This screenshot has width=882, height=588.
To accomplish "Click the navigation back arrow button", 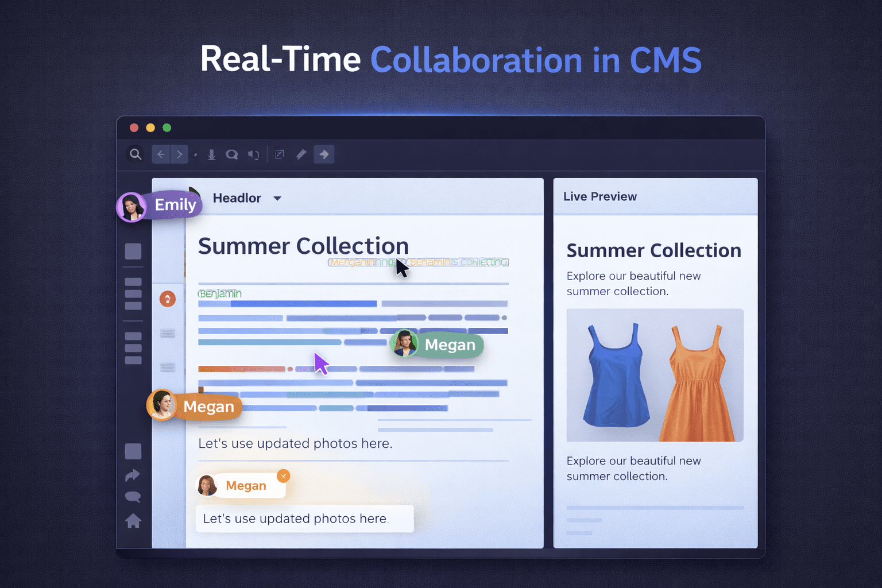I will point(160,154).
